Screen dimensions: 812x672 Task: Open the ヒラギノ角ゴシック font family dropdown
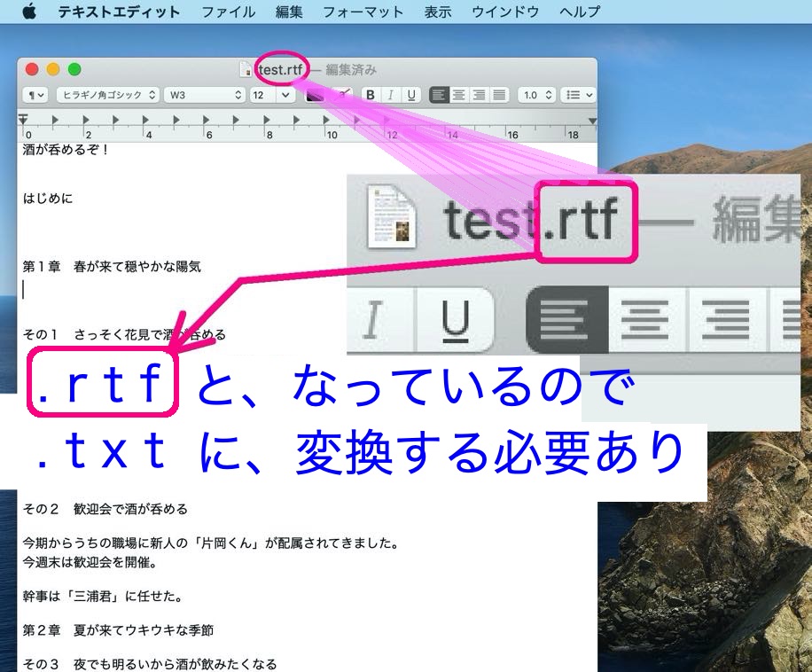pos(107,95)
